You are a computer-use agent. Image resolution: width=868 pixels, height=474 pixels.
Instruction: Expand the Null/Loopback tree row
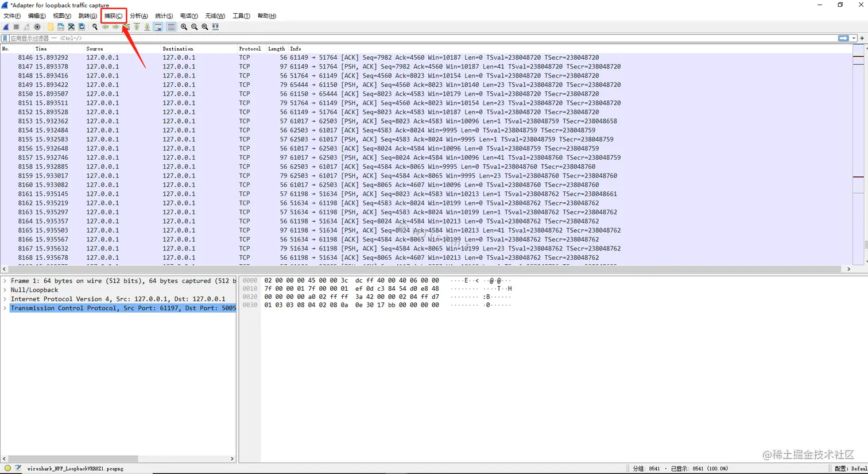tap(5, 290)
